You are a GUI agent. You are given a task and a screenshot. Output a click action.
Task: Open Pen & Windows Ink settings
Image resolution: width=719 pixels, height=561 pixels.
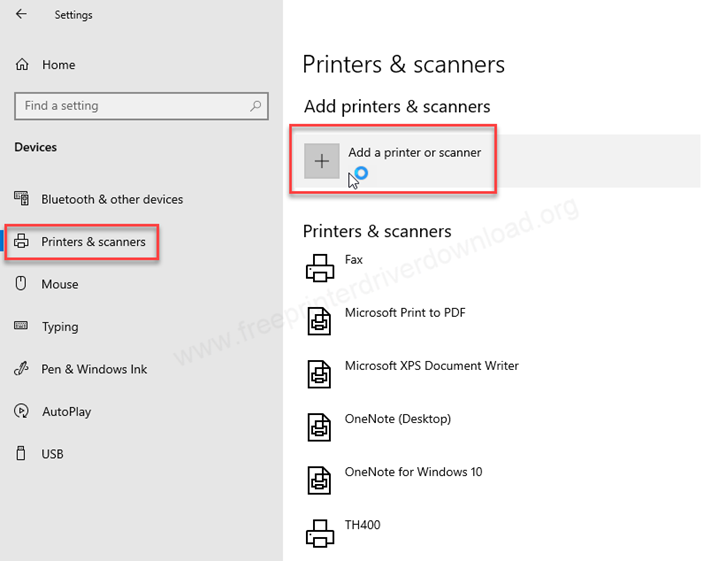pyautogui.click(x=93, y=369)
